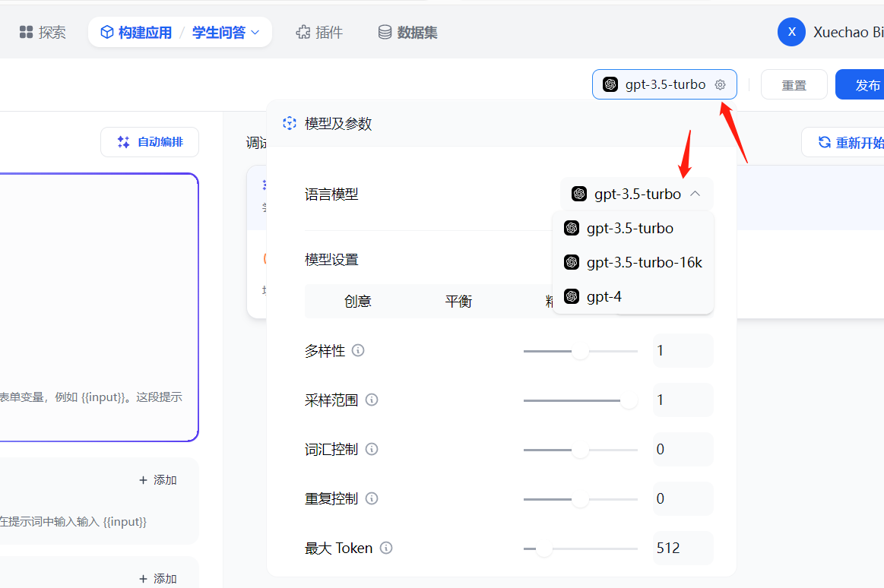Image resolution: width=884 pixels, height=588 pixels.
Task: Click the 重置 reset button
Action: pos(794,85)
